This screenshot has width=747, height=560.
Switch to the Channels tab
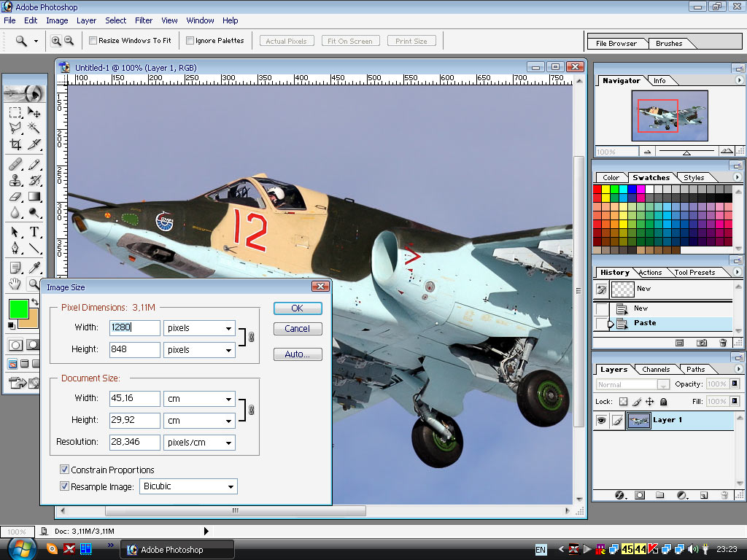click(x=656, y=370)
